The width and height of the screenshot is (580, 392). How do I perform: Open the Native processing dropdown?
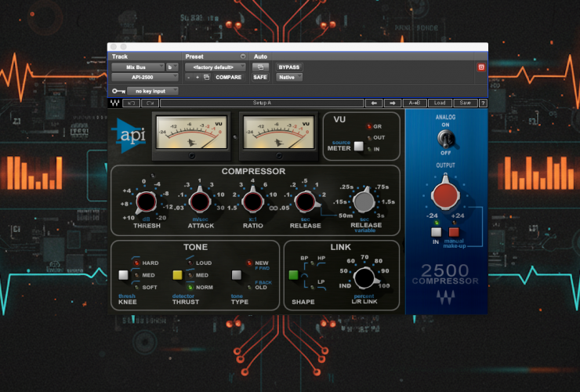click(x=289, y=77)
